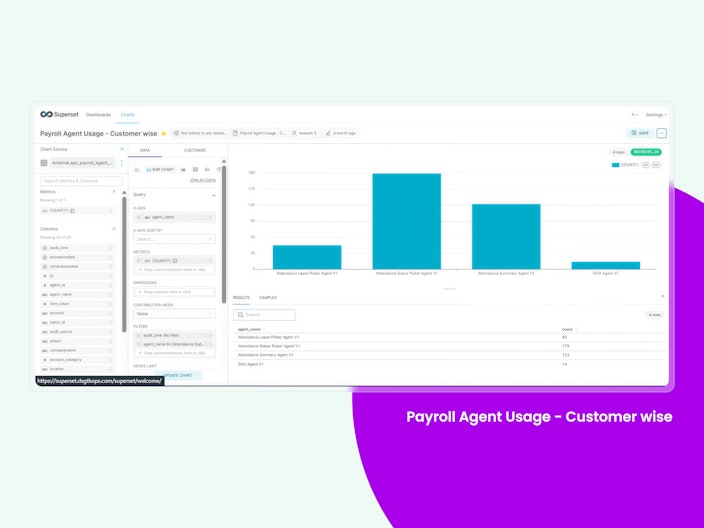Click the Superset logo

point(59,114)
